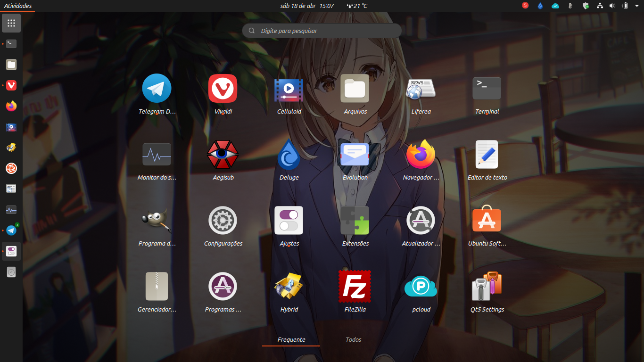Screen dimensions: 644x362
Task: Open Files from the dock
Action: coord(11,65)
